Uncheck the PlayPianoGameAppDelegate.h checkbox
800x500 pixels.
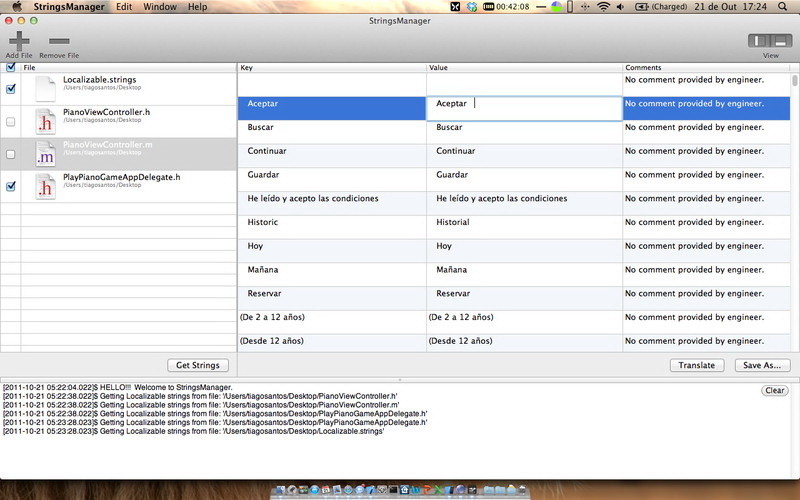click(x=10, y=186)
